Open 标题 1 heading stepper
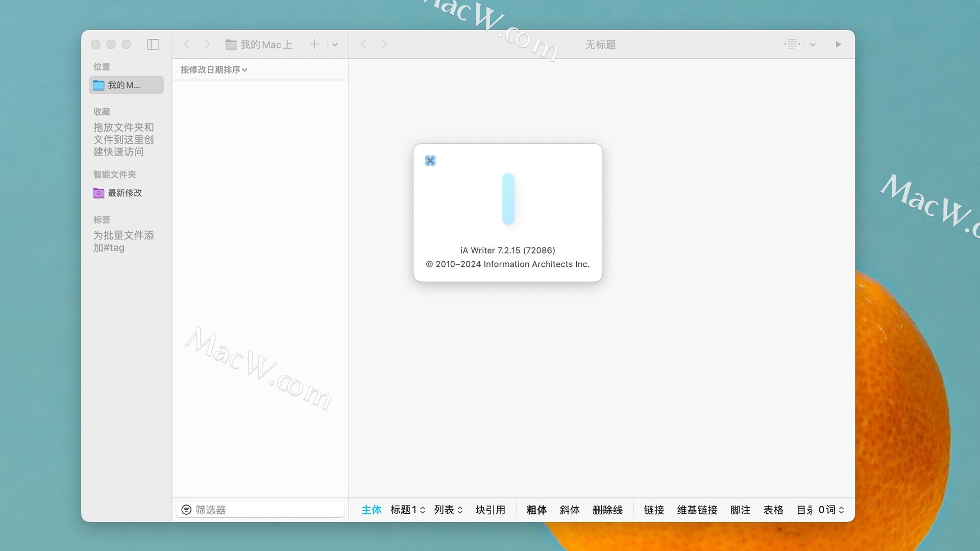The height and width of the screenshot is (551, 980). (x=408, y=510)
